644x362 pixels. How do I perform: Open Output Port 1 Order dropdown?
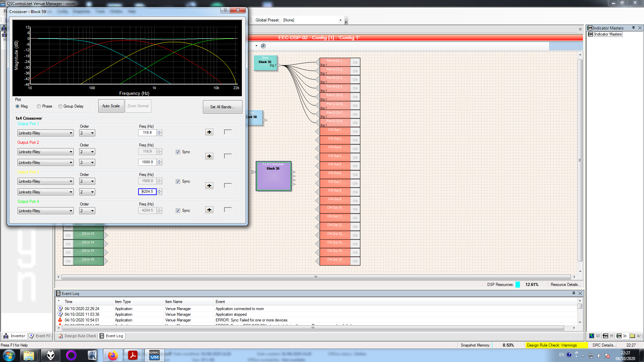tap(87, 133)
